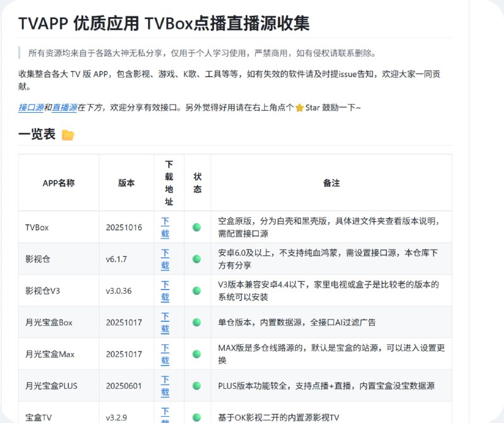This screenshot has width=504, height=423.
Task: Open the 下载 link for 月光宝盒Max
Action: (x=165, y=354)
